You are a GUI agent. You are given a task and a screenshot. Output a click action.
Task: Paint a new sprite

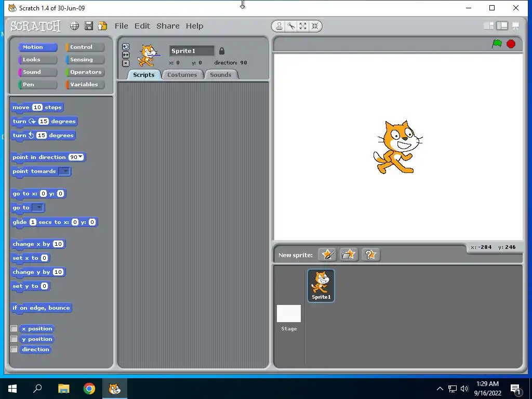click(327, 255)
